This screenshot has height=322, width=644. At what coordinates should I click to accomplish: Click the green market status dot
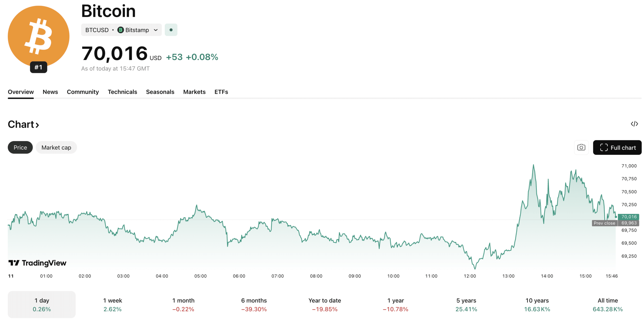[x=171, y=29]
